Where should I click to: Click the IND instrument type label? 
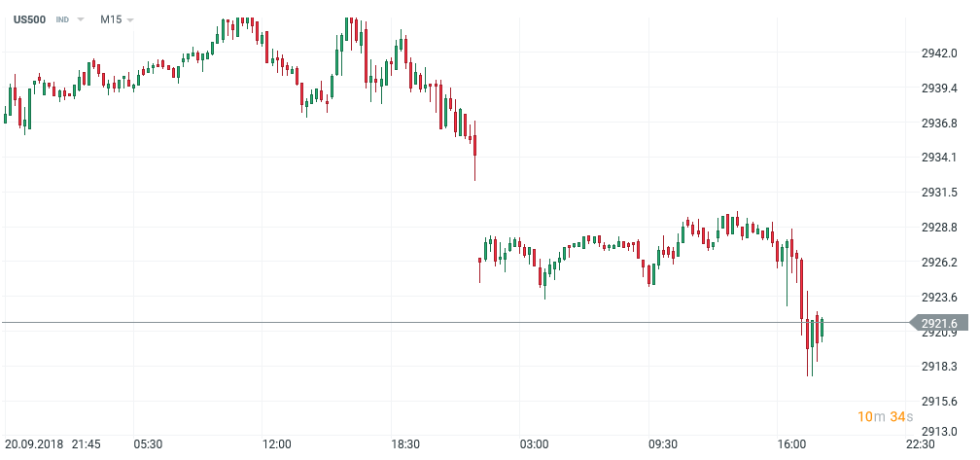pos(63,20)
